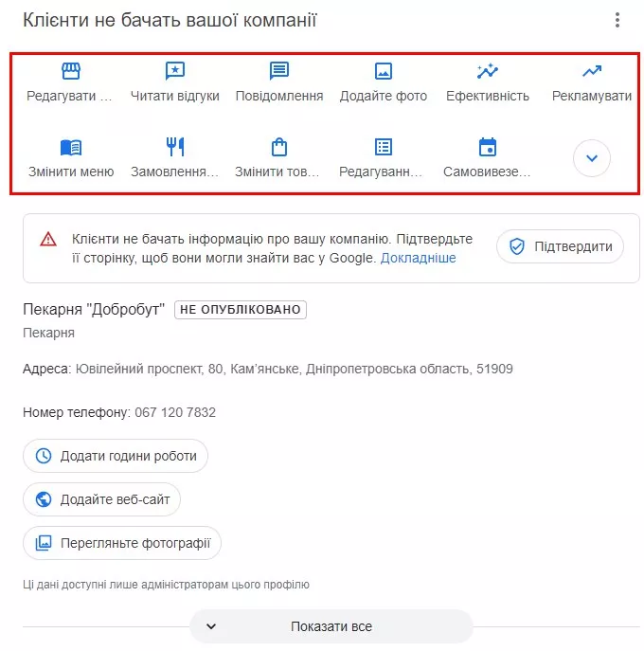Open the Читати відгуки reviews icon
This screenshot has width=644, height=651.
pos(174,71)
